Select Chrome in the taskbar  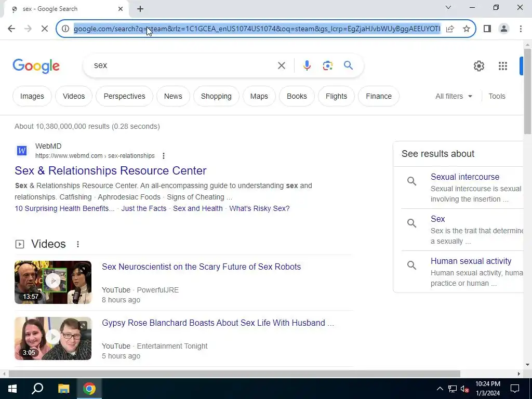tap(89, 389)
